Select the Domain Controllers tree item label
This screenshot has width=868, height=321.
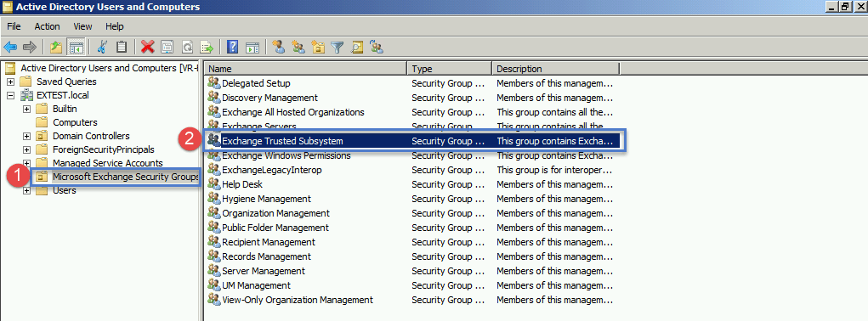tap(91, 136)
